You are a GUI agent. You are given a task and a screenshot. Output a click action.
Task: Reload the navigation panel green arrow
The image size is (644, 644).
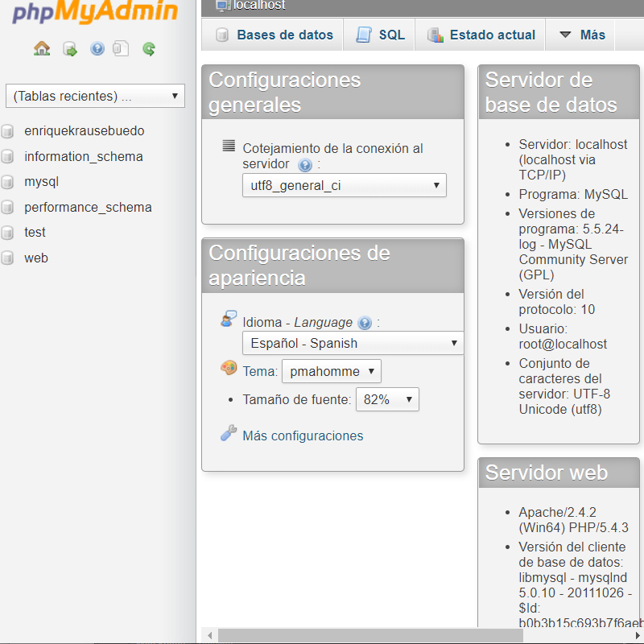pos(149,49)
